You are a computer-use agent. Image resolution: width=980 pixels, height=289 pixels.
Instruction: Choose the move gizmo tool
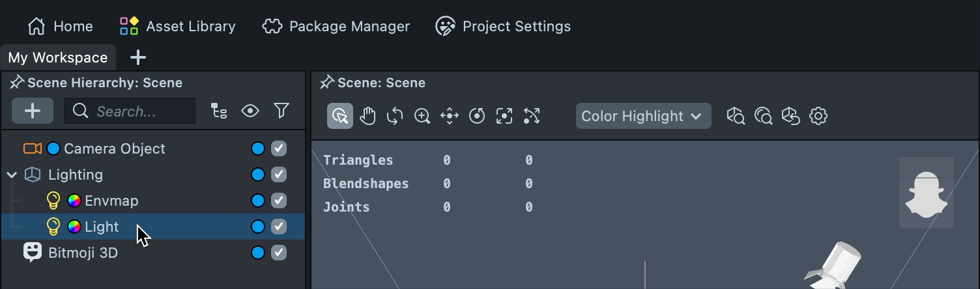[450, 117]
